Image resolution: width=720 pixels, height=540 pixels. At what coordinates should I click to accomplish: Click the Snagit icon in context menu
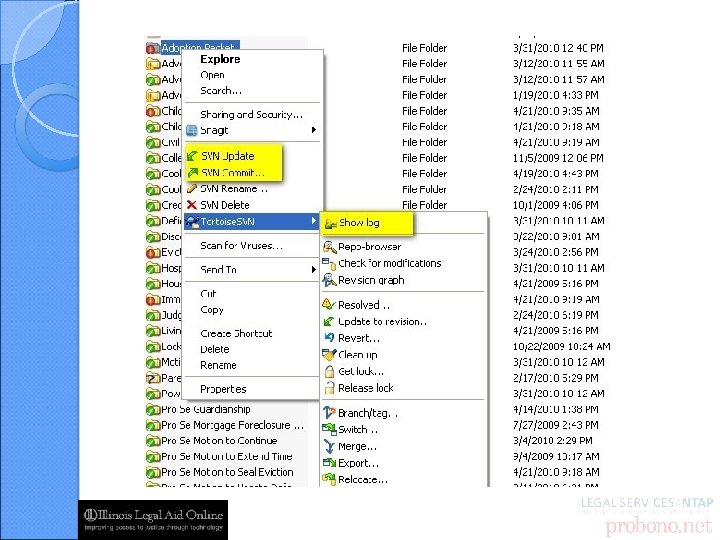click(191, 130)
